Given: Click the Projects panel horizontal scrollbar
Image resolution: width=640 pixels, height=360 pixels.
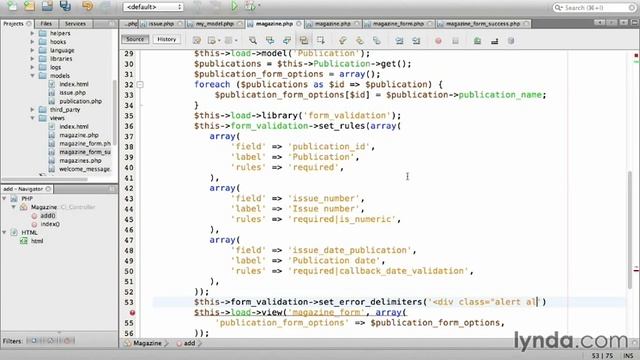Looking at the screenshot, I should pos(45,179).
